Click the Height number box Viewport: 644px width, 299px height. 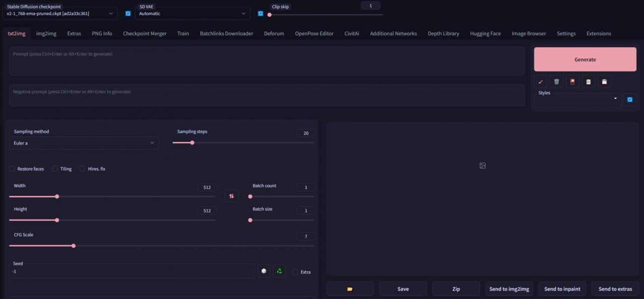pos(207,210)
